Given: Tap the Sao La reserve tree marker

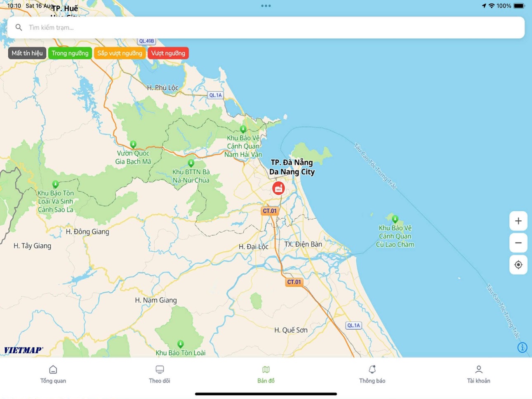Looking at the screenshot, I should click(x=56, y=184).
